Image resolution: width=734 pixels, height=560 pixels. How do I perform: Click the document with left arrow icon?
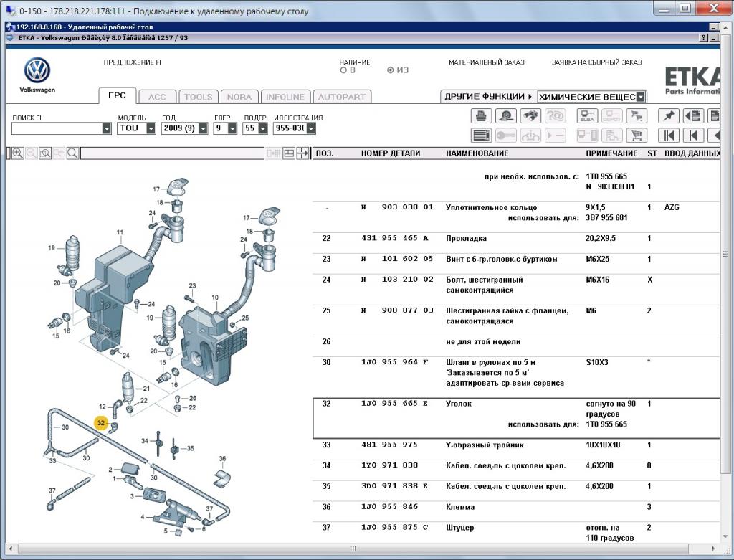coord(693,115)
